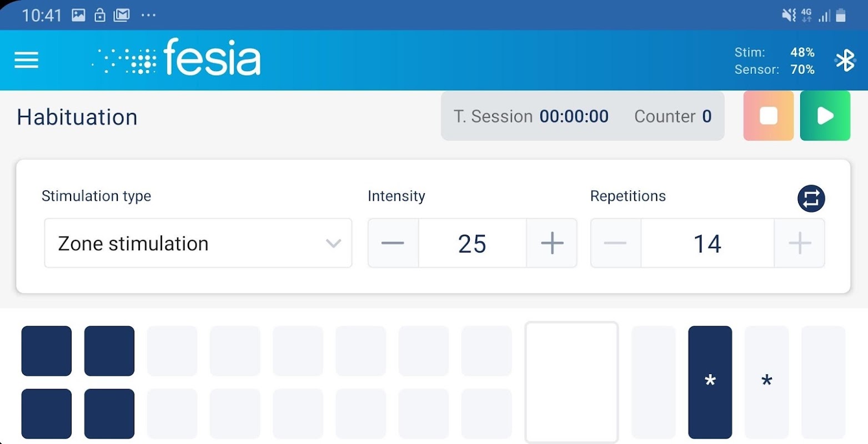The image size is (868, 444).
Task: Click the fesia logo in header
Action: (177, 58)
